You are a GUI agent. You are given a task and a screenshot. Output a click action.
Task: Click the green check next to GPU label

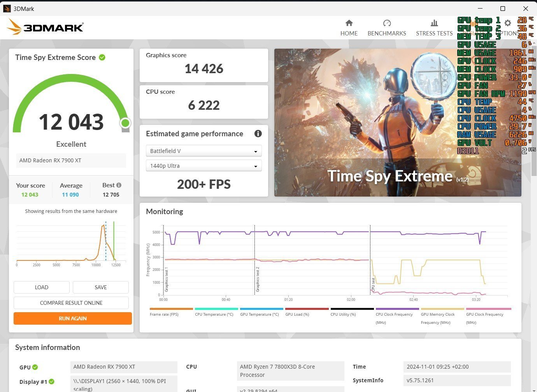pos(35,367)
